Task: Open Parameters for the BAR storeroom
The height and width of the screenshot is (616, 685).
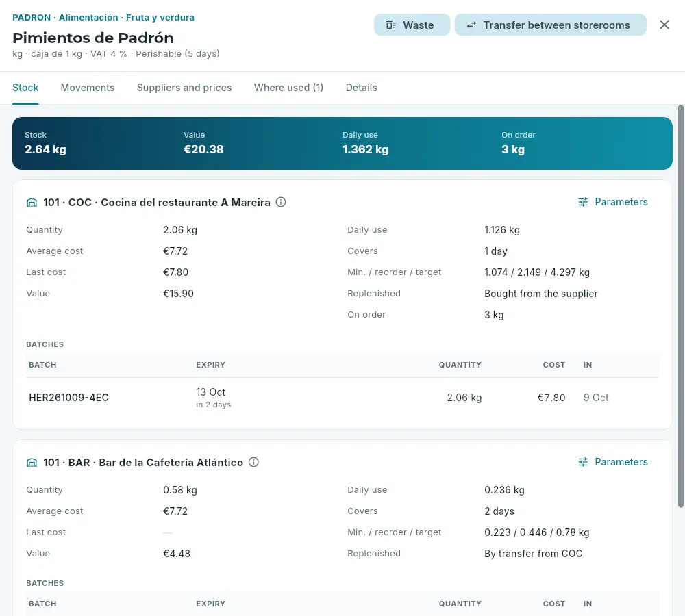Action: point(613,462)
